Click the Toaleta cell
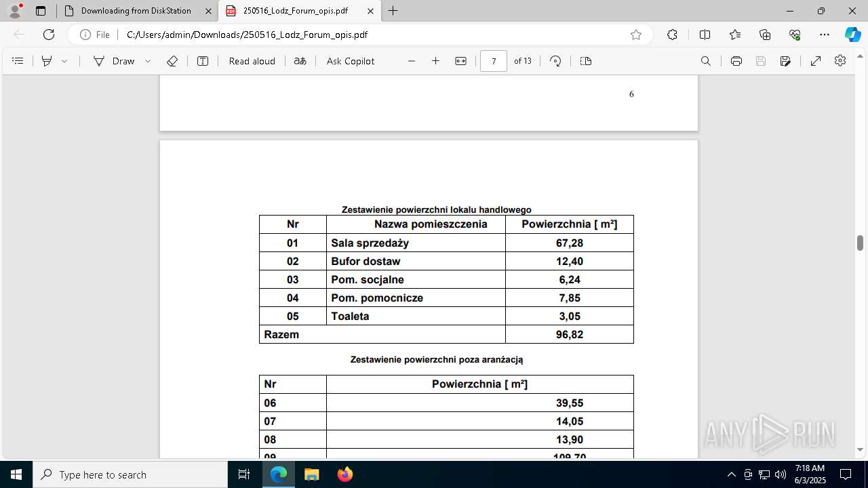The height and width of the screenshot is (488, 868). coord(416,316)
